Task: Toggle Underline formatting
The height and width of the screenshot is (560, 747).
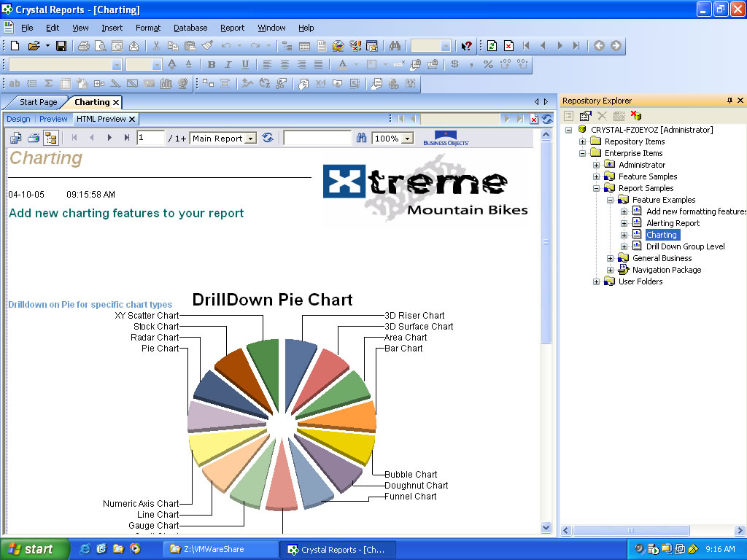Action: click(245, 64)
